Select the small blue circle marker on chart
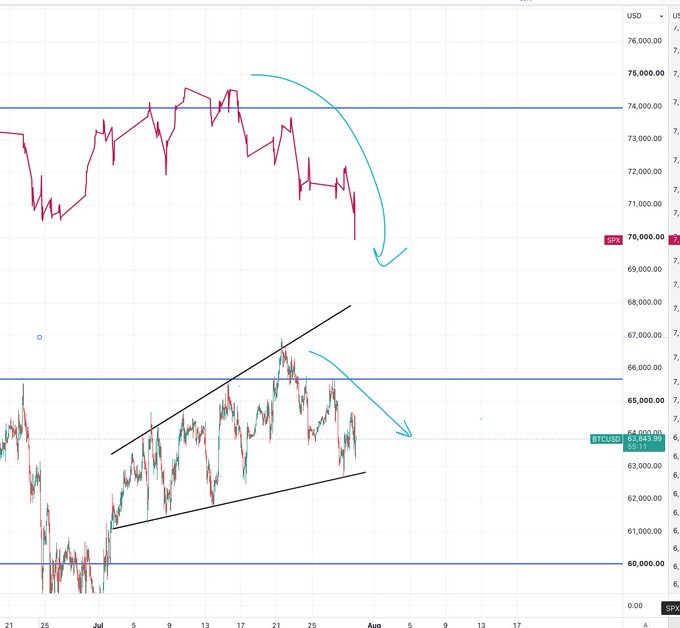 (39, 337)
